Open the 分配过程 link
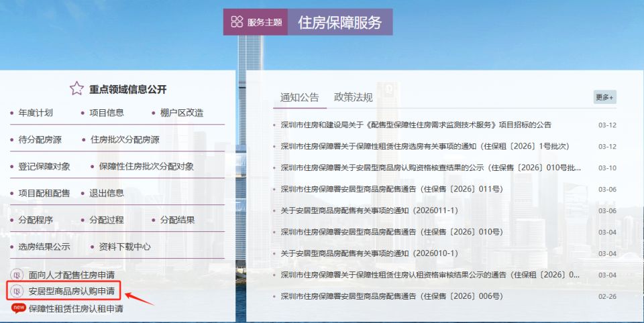This screenshot has width=644, height=323. pos(107,220)
